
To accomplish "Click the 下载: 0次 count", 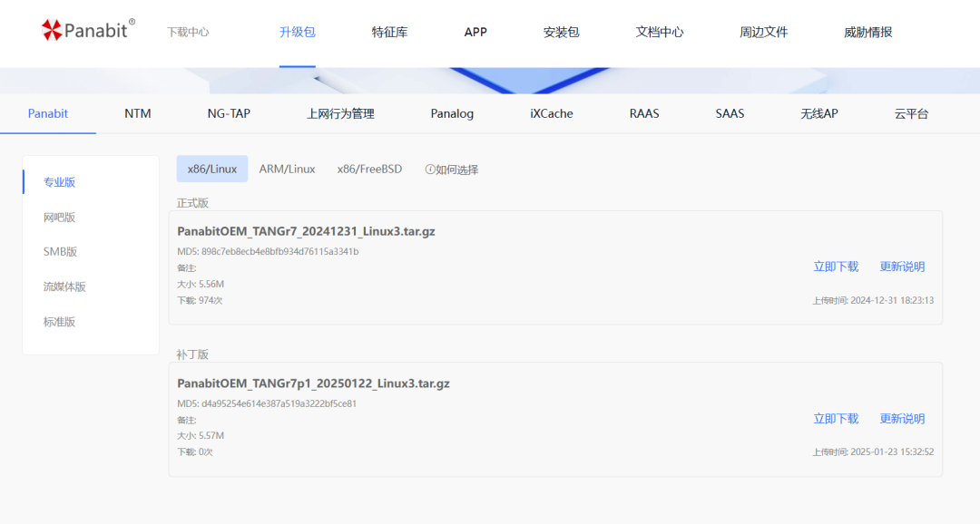I will click(195, 452).
